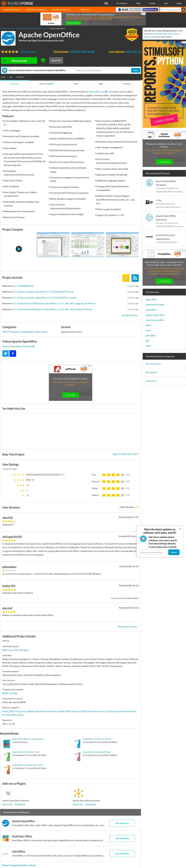Image resolution: width=186 pixels, height=868 pixels.
Task: Click the 400 million downloads badge
Action: 132,34
